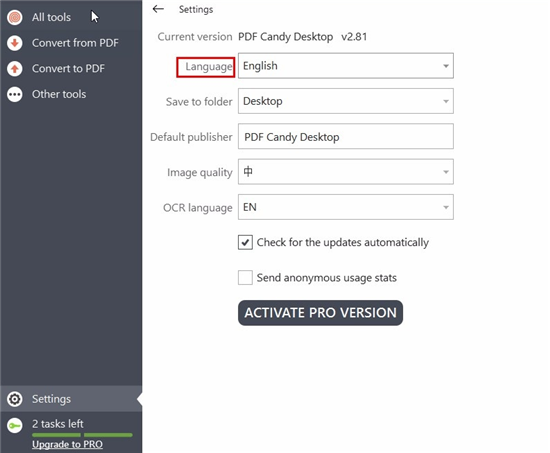This screenshot has width=550, height=453.
Task: Expand the OCR language dropdown arrow
Action: click(x=446, y=207)
